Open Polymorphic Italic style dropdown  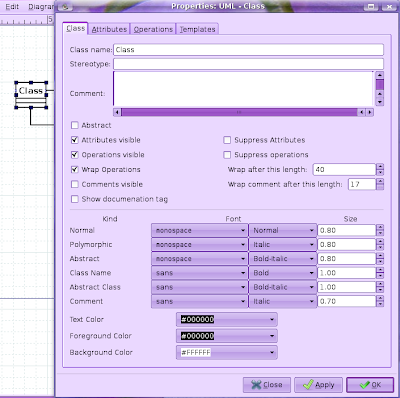pyautogui.click(x=283, y=245)
